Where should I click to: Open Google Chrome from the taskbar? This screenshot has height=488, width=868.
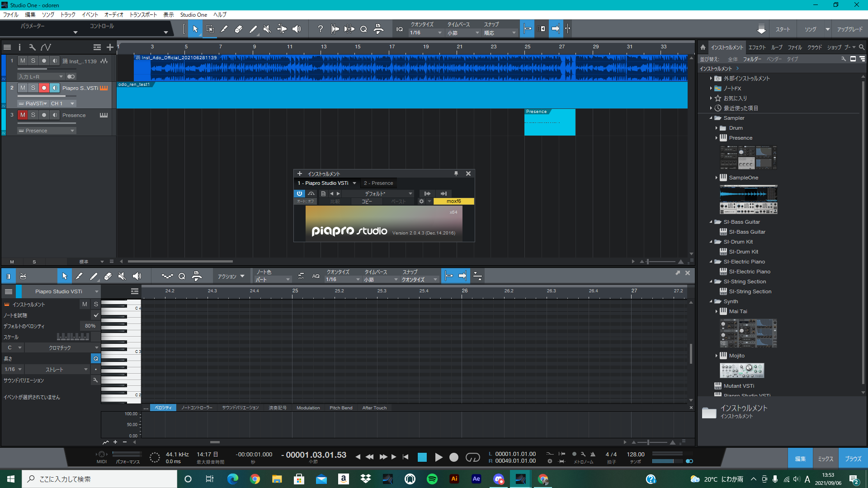tap(255, 479)
